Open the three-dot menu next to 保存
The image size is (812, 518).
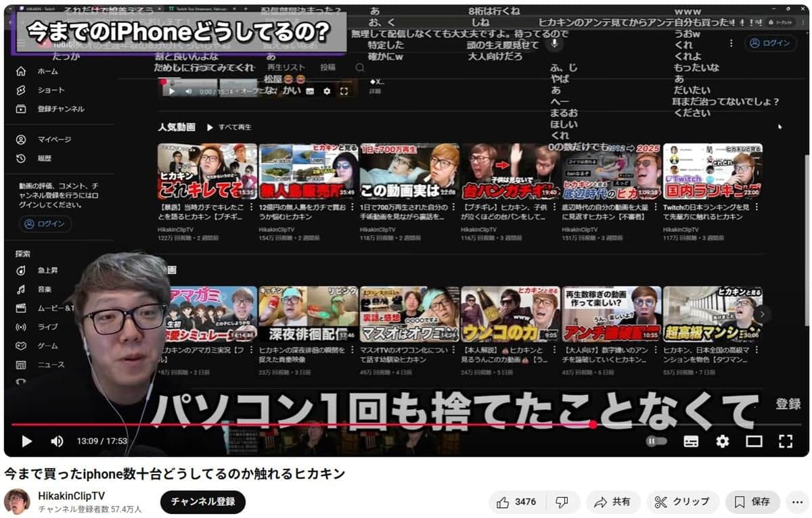click(x=798, y=502)
